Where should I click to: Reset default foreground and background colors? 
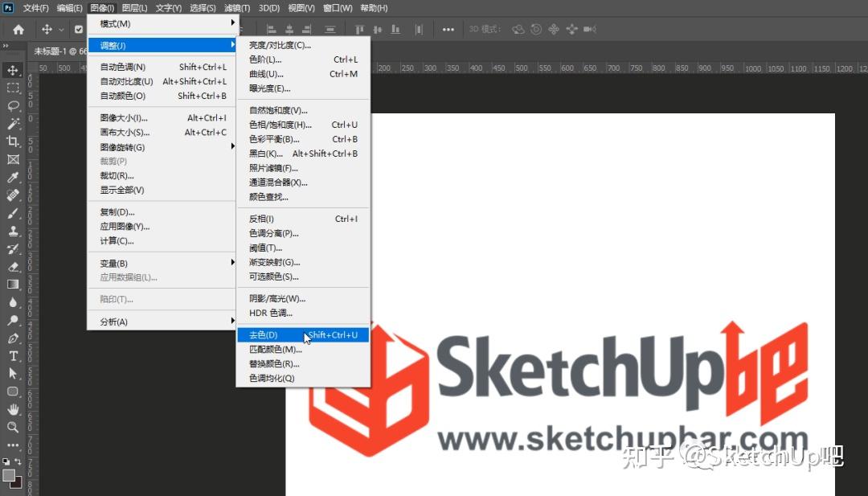pyautogui.click(x=6, y=461)
